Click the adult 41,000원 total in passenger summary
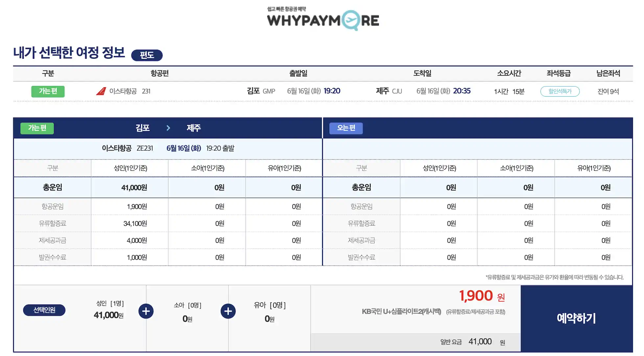The height and width of the screenshot is (356, 644). coord(108,315)
